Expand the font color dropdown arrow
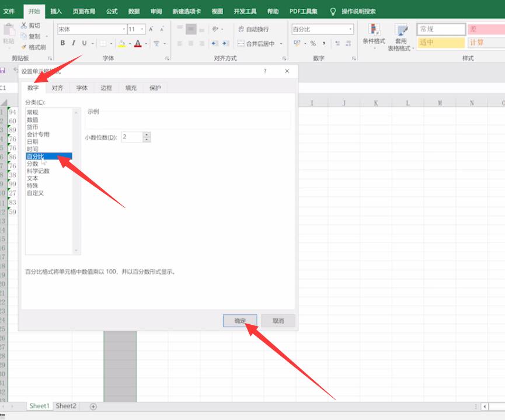 (x=146, y=43)
